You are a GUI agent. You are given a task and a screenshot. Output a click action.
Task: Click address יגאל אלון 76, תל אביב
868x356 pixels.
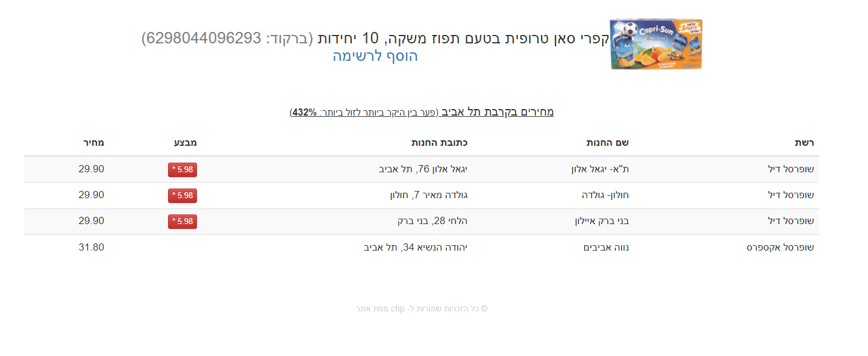[423, 169]
